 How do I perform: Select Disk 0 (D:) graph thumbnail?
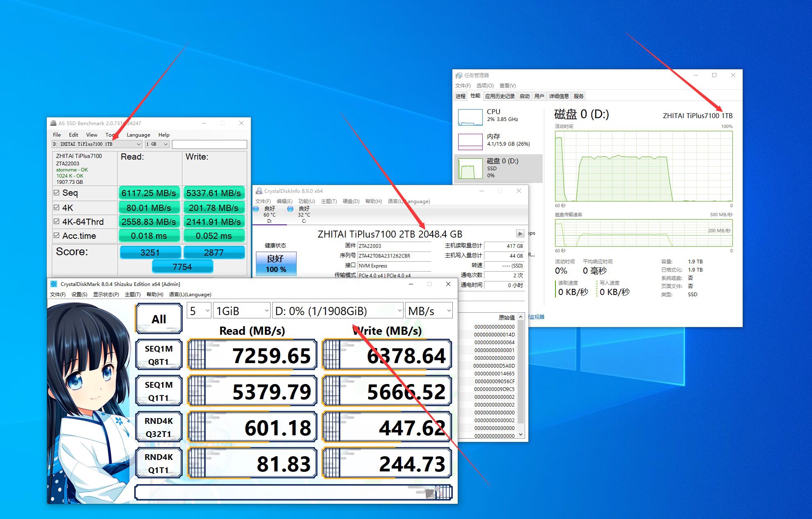[x=470, y=169]
